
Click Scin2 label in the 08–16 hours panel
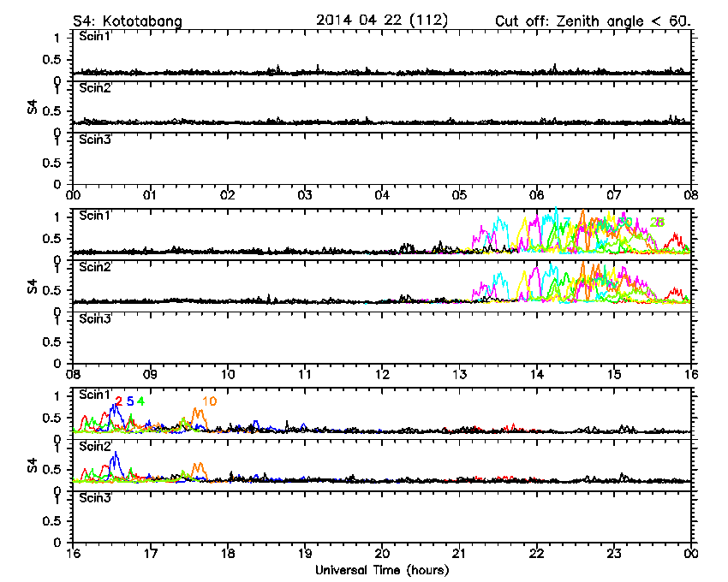coord(95,267)
